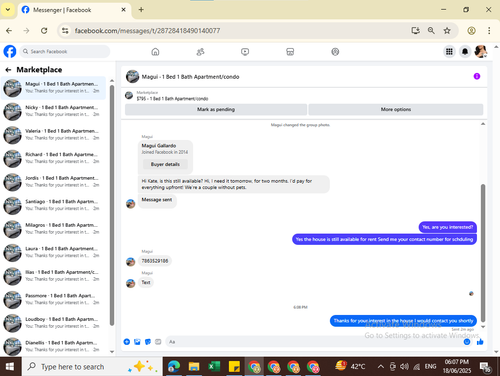Click More options button
The height and width of the screenshot is (376, 500).
tap(396, 109)
